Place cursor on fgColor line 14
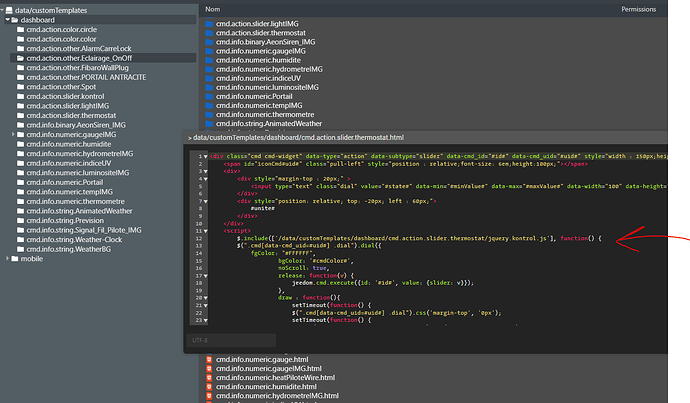Image resolution: width=690 pixels, height=403 pixels. 283,253
